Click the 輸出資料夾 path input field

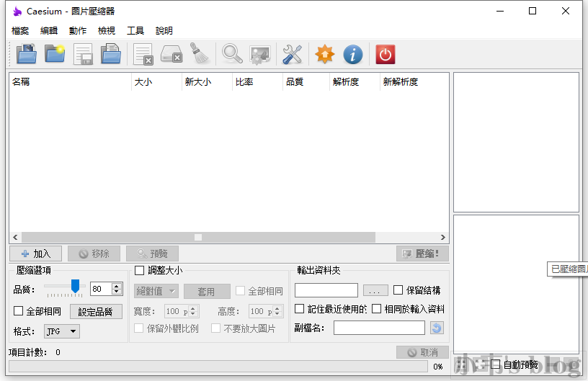(x=326, y=290)
